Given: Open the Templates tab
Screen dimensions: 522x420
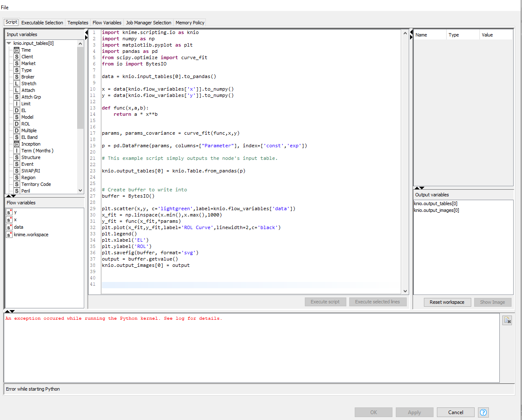Looking at the screenshot, I should click(78, 23).
